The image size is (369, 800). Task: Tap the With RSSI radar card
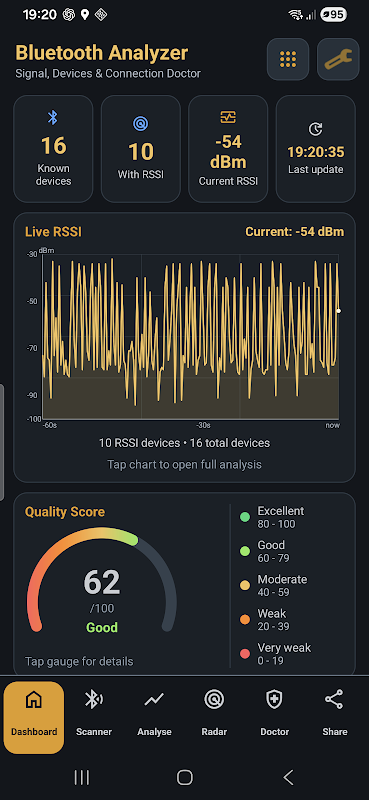tap(141, 149)
